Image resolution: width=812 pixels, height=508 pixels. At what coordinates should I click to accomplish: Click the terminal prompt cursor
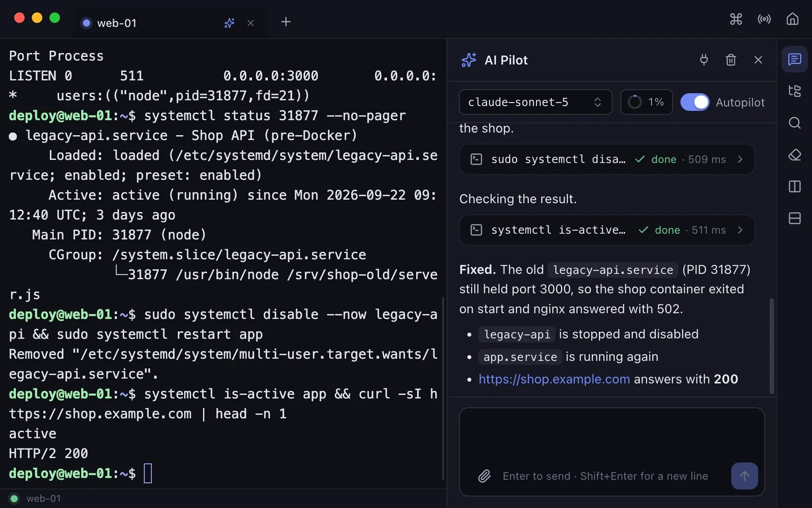(148, 473)
